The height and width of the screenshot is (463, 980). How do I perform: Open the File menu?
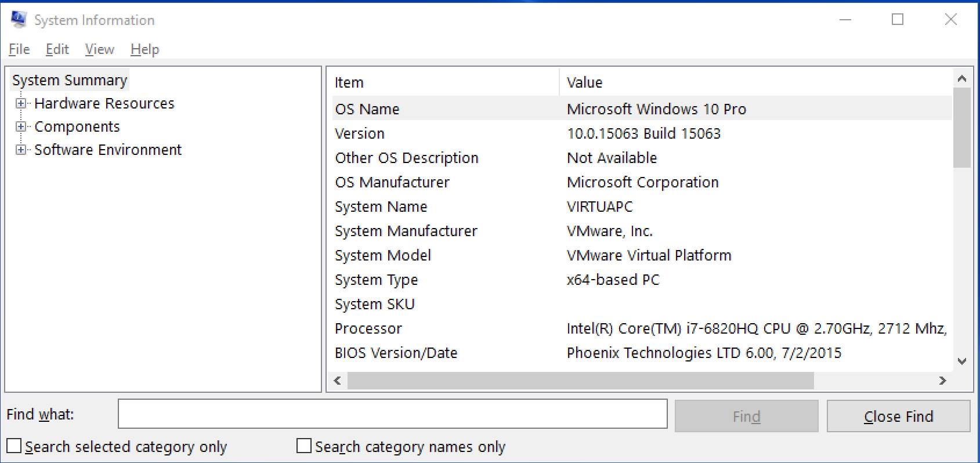[x=19, y=50]
